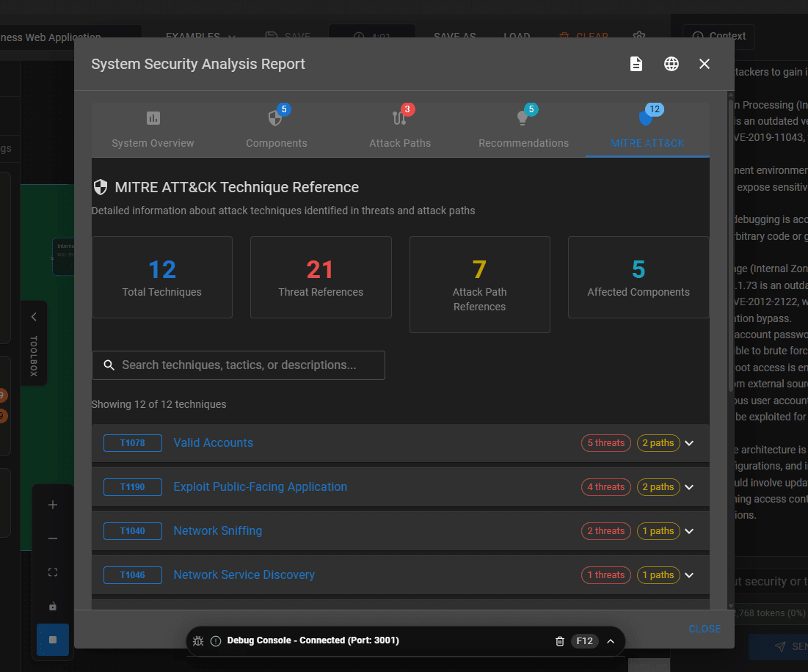The height and width of the screenshot is (672, 808).
Task: Click the Attack Path References card
Action: pyautogui.click(x=479, y=284)
